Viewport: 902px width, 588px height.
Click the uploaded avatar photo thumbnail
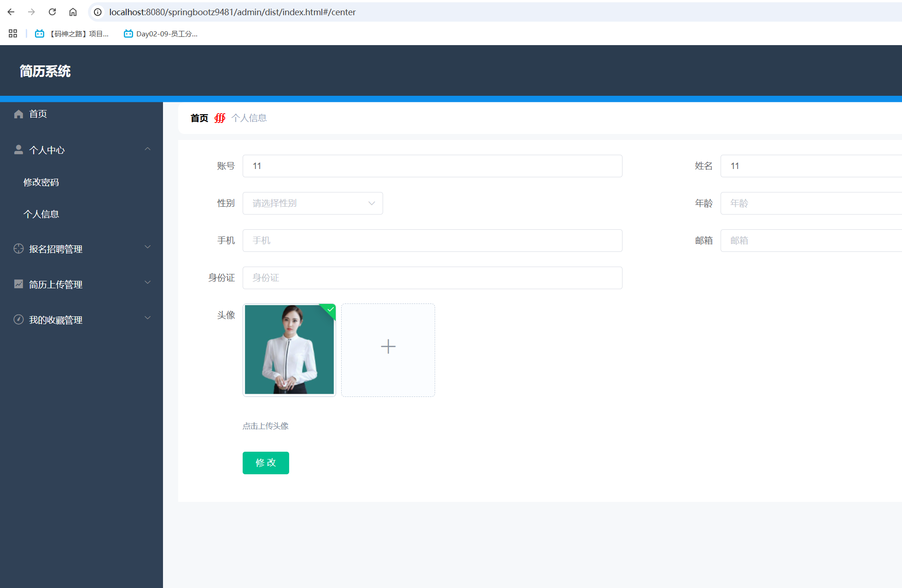coord(289,350)
